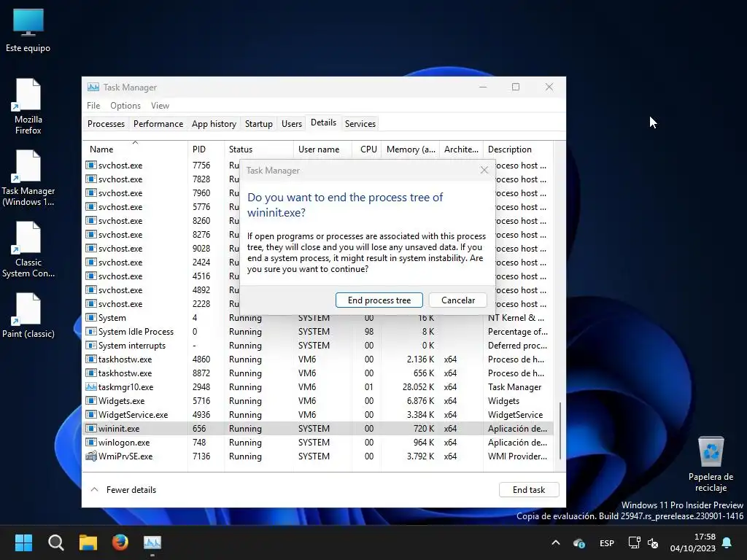Viewport: 747px width, 560px height.
Task: Close the end process tree dialog
Action: coord(484,170)
